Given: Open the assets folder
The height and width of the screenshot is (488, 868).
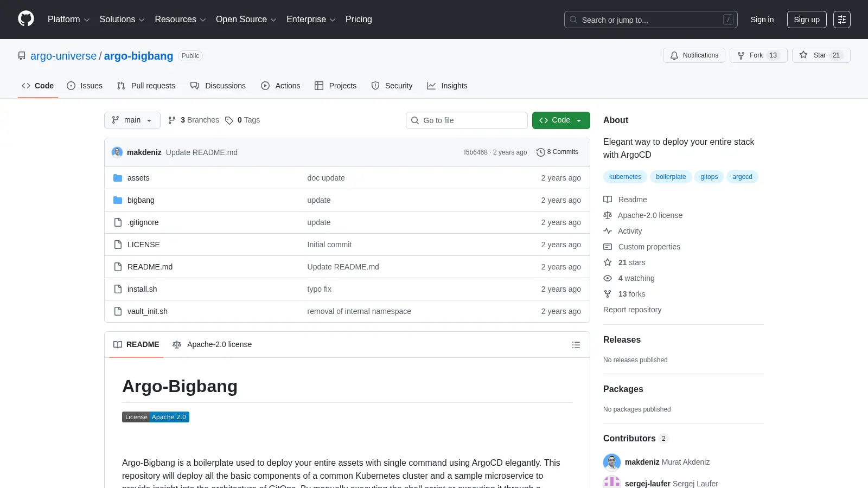Looking at the screenshot, I should tap(138, 178).
